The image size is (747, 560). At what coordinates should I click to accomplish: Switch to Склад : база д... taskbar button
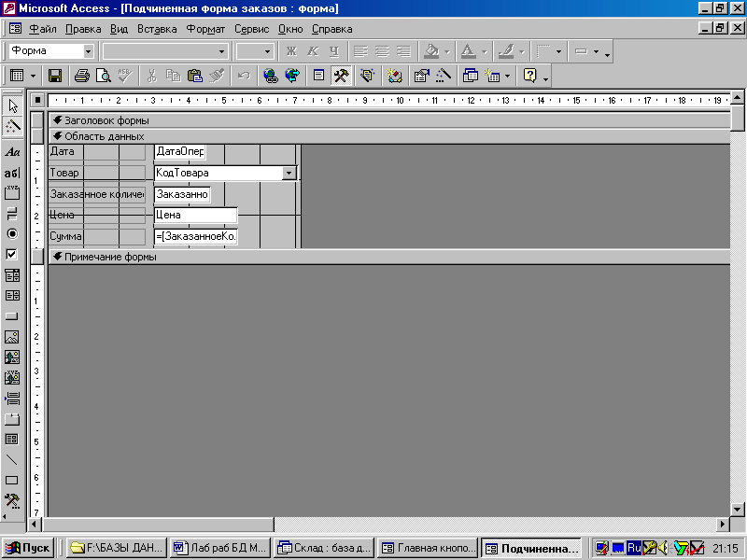click(323, 548)
